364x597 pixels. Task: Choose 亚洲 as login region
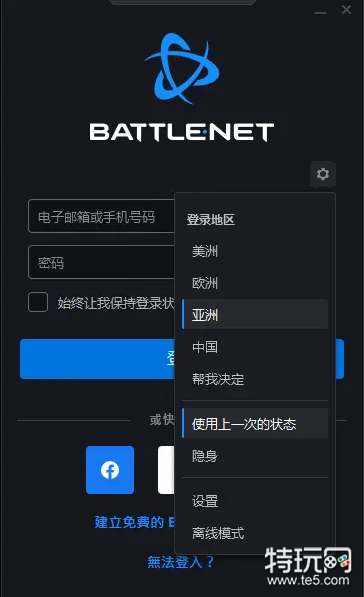pyautogui.click(x=255, y=314)
